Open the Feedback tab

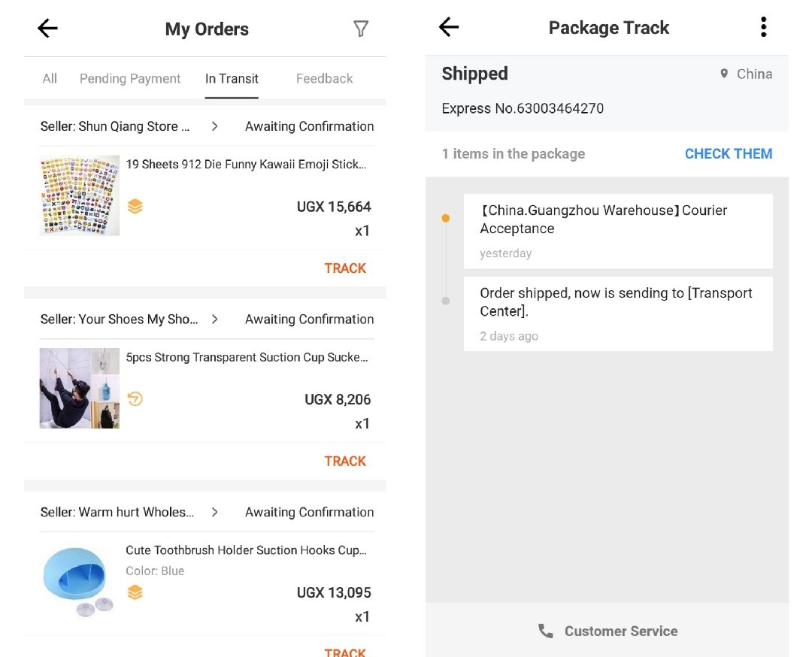(324, 79)
